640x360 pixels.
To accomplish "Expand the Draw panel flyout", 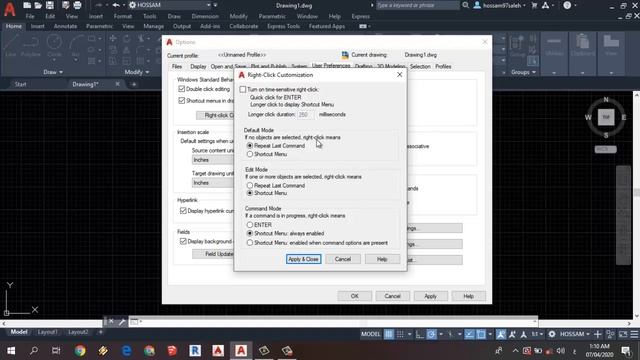I will point(53,72).
